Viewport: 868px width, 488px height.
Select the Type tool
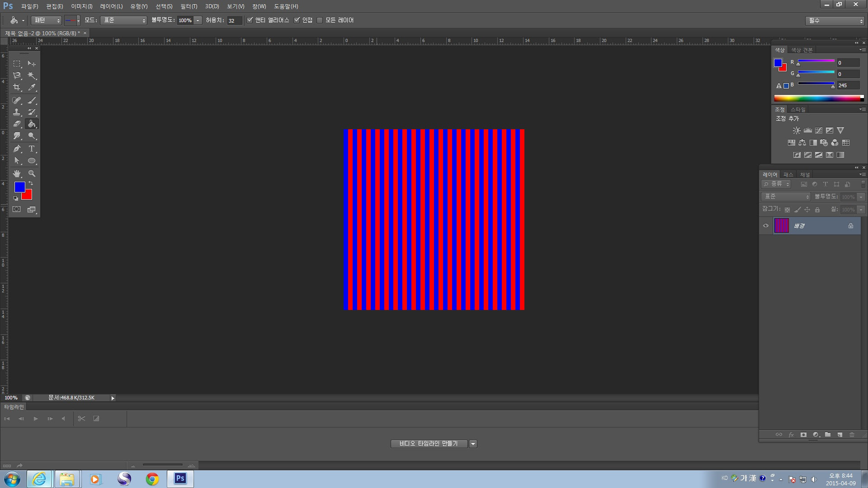32,149
